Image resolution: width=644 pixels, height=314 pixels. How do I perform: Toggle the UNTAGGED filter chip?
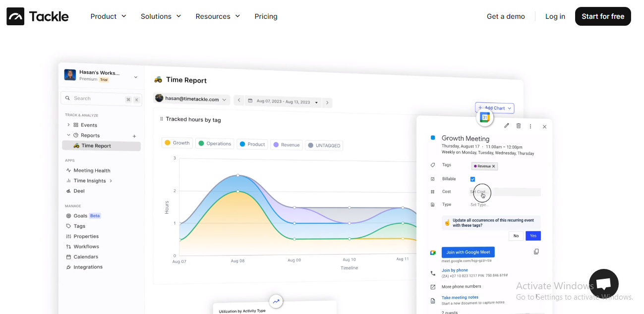tap(324, 145)
